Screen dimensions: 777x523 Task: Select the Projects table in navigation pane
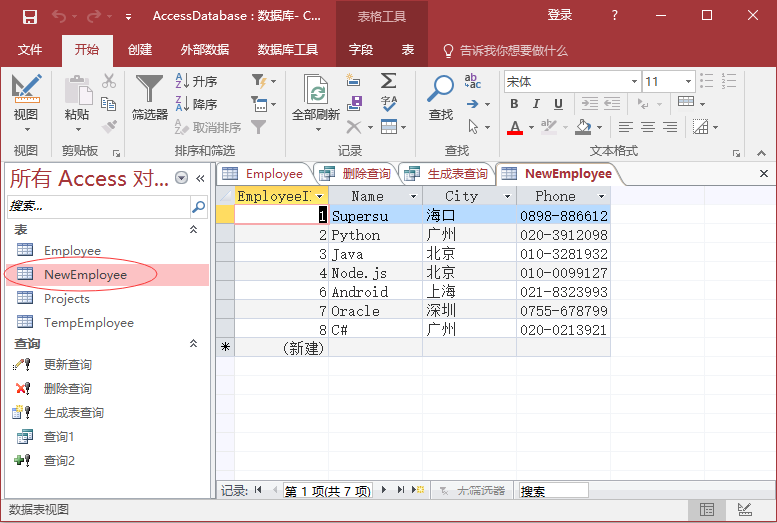67,298
